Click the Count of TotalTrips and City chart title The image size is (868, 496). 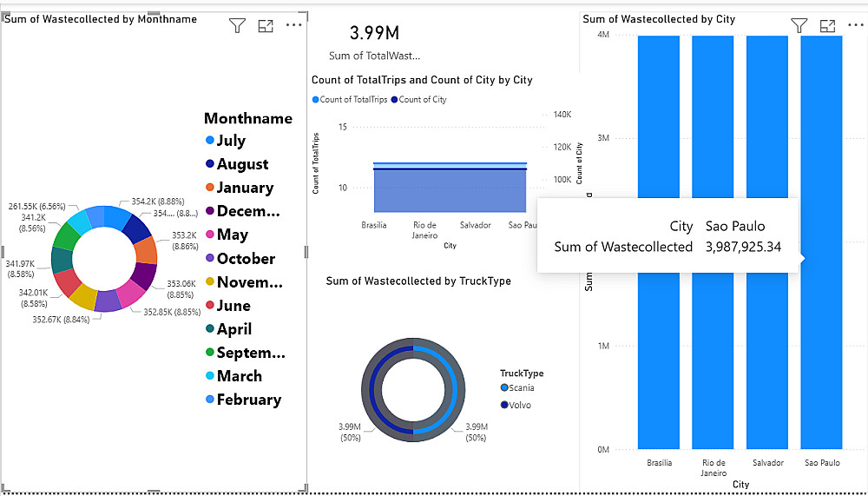(x=422, y=80)
